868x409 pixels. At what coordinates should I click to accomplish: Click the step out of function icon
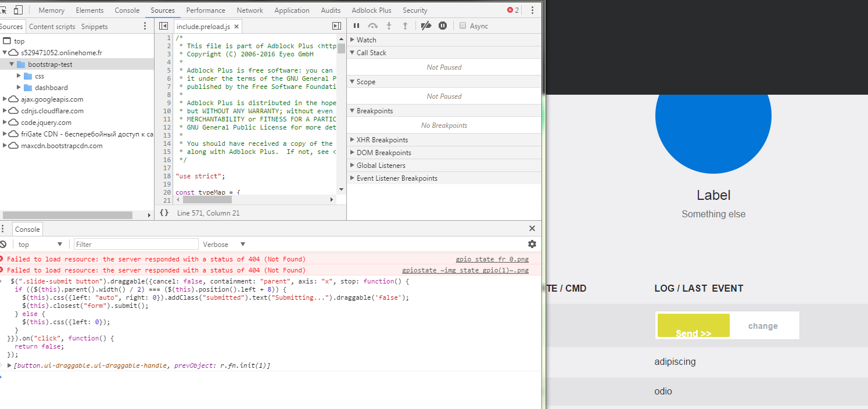(x=406, y=26)
